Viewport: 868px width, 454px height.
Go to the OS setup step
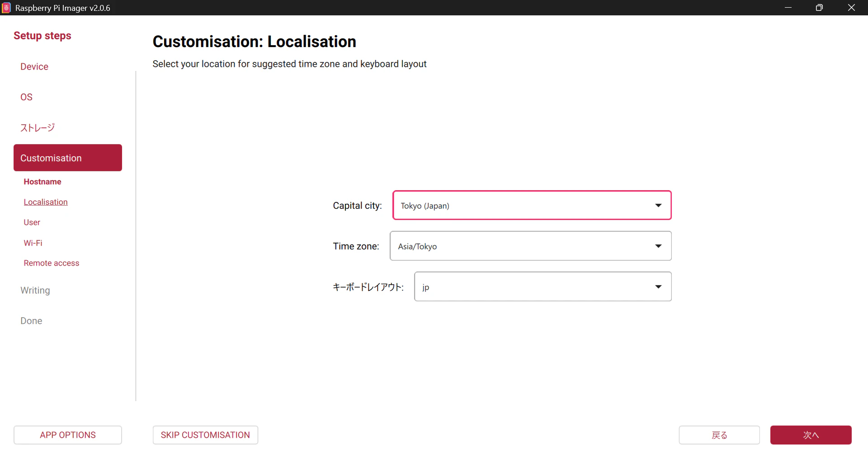27,97
